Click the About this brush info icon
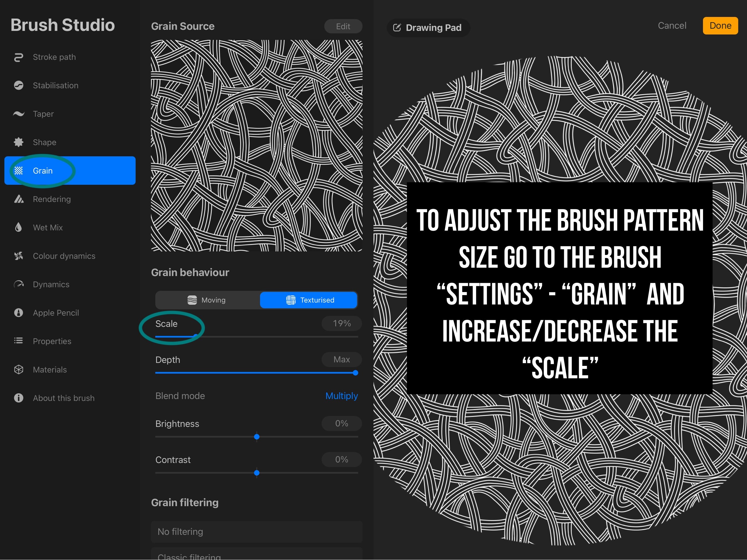747x560 pixels. click(19, 398)
